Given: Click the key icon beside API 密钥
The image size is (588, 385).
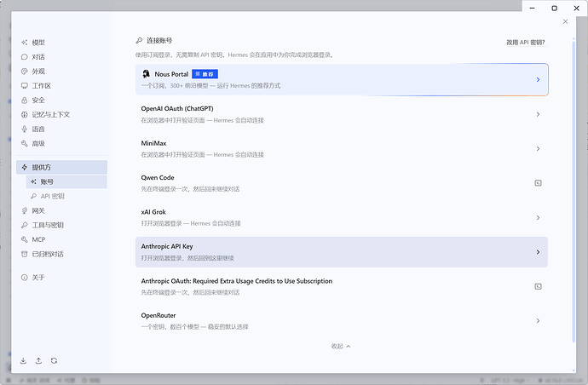Looking at the screenshot, I should pyautogui.click(x=33, y=196).
